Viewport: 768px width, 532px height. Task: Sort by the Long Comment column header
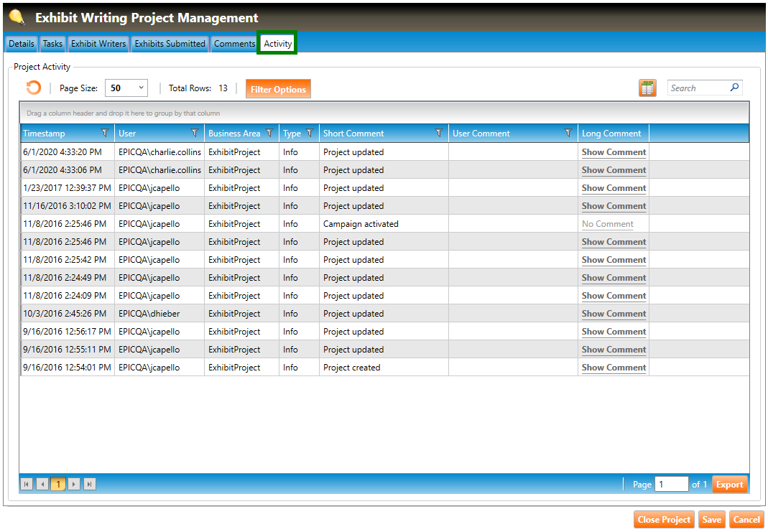point(611,134)
